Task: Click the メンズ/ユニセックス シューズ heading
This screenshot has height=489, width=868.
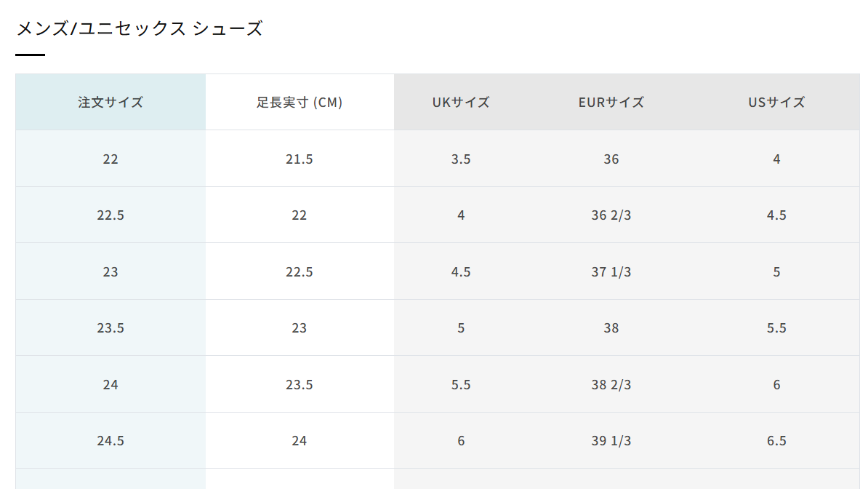Action: [139, 29]
